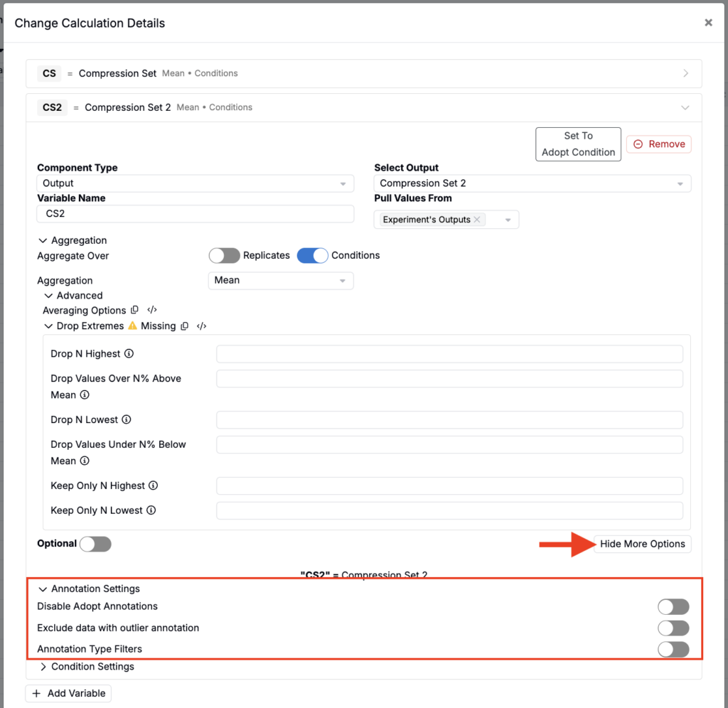The image size is (728, 708).
Task: Open the Aggregation Mean dropdown
Action: point(281,280)
